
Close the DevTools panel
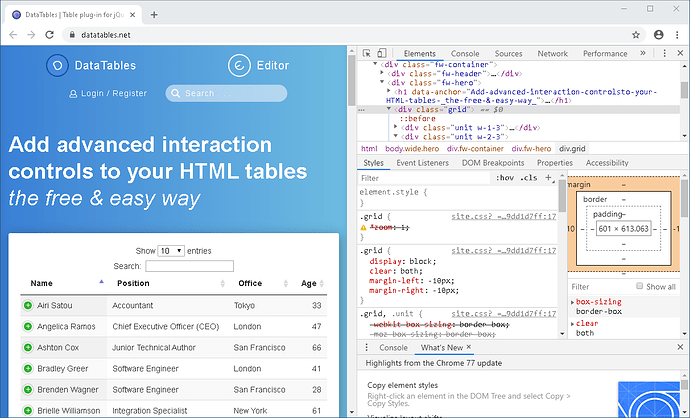point(680,53)
